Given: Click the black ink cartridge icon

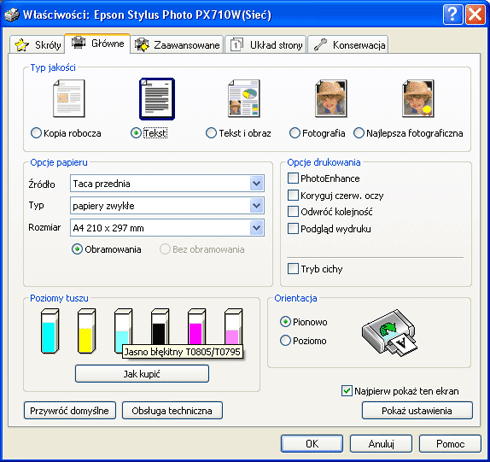Looking at the screenshot, I should tap(160, 327).
